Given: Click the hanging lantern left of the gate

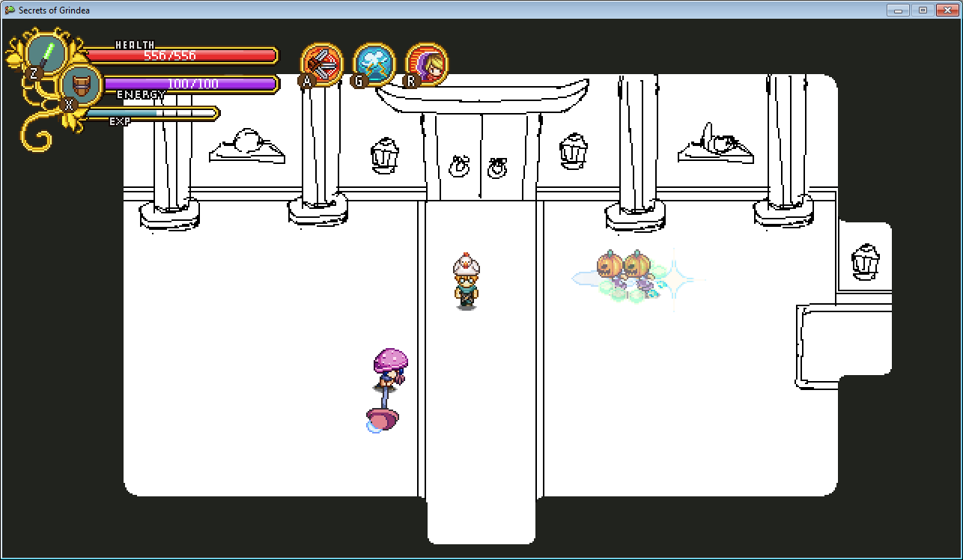Looking at the screenshot, I should 385,156.
